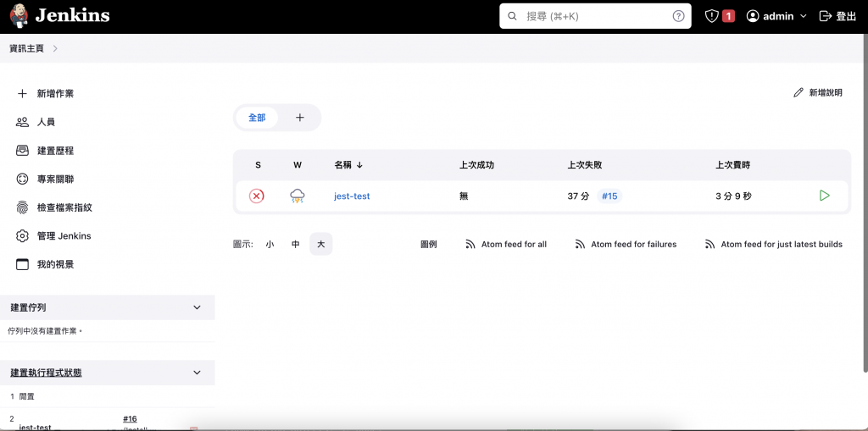The image size is (868, 431).
Task: Expand the admin user dropdown chevron
Action: [x=804, y=17]
